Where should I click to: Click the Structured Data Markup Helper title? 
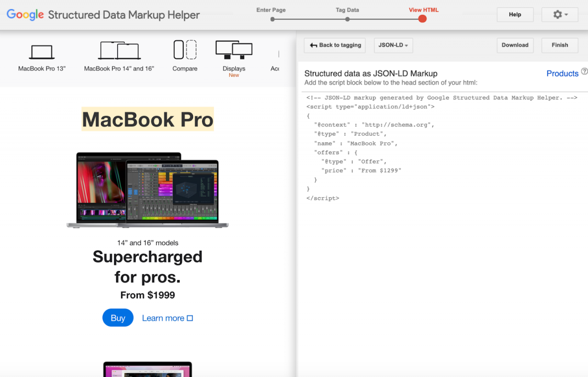(124, 15)
